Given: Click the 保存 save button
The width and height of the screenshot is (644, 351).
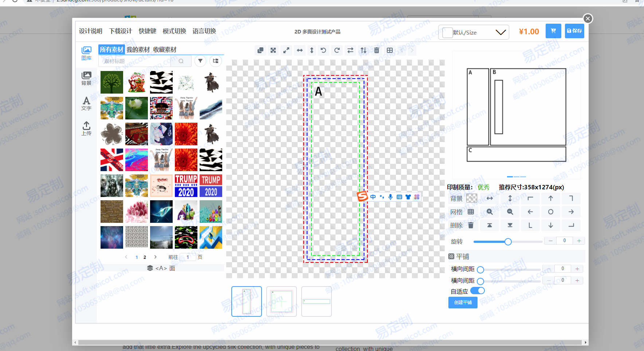Looking at the screenshot, I should [x=574, y=31].
